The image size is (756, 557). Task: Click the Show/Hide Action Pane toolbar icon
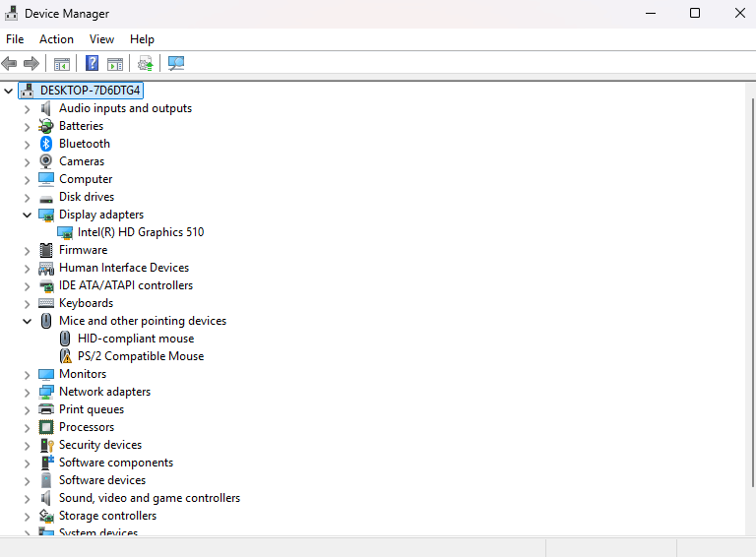point(115,64)
